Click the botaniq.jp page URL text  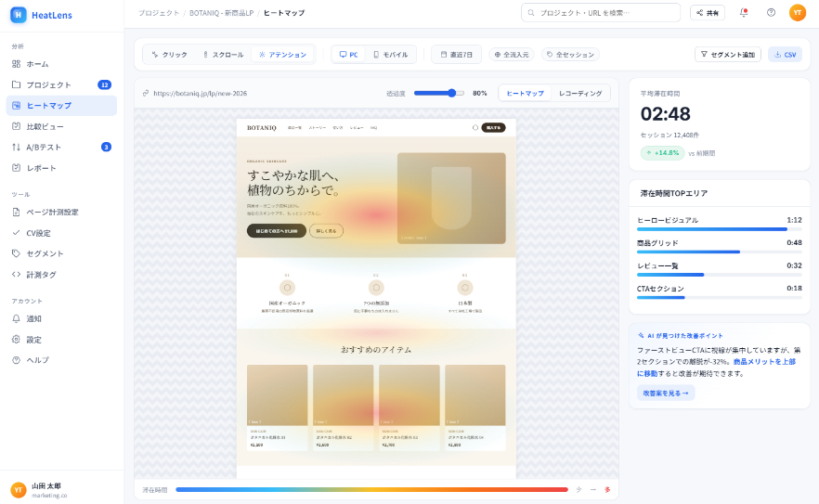[x=200, y=94]
